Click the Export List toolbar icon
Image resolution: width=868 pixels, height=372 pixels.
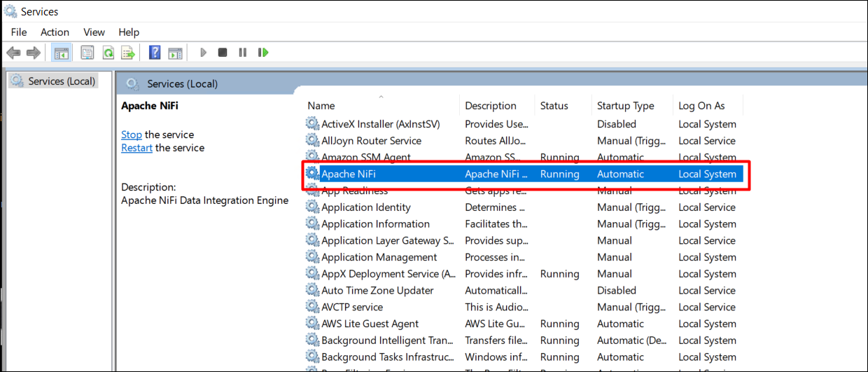click(x=128, y=53)
